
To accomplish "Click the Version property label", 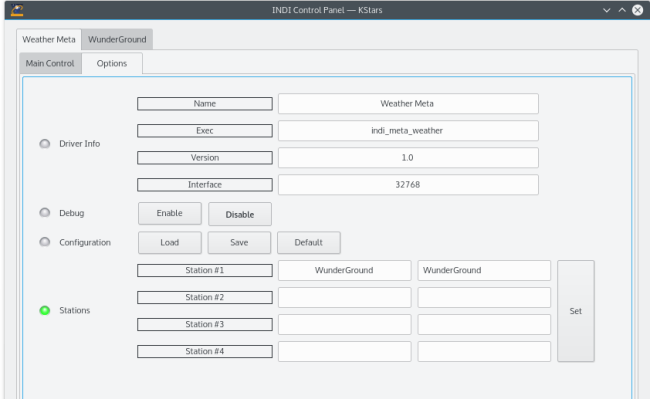I will (x=205, y=157).
